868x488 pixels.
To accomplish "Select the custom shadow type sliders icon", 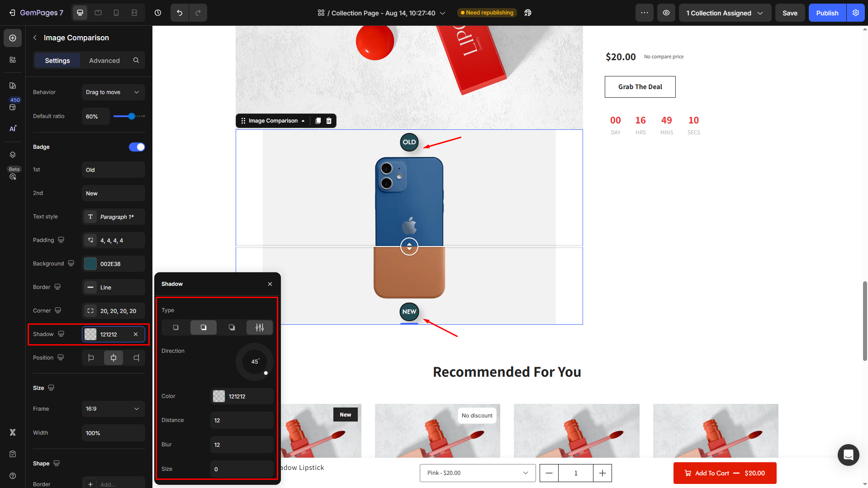I will [260, 327].
